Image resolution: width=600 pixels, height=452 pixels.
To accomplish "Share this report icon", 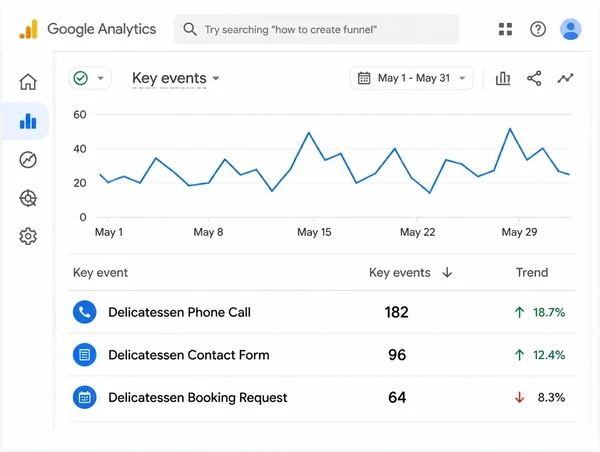I will pyautogui.click(x=534, y=78).
